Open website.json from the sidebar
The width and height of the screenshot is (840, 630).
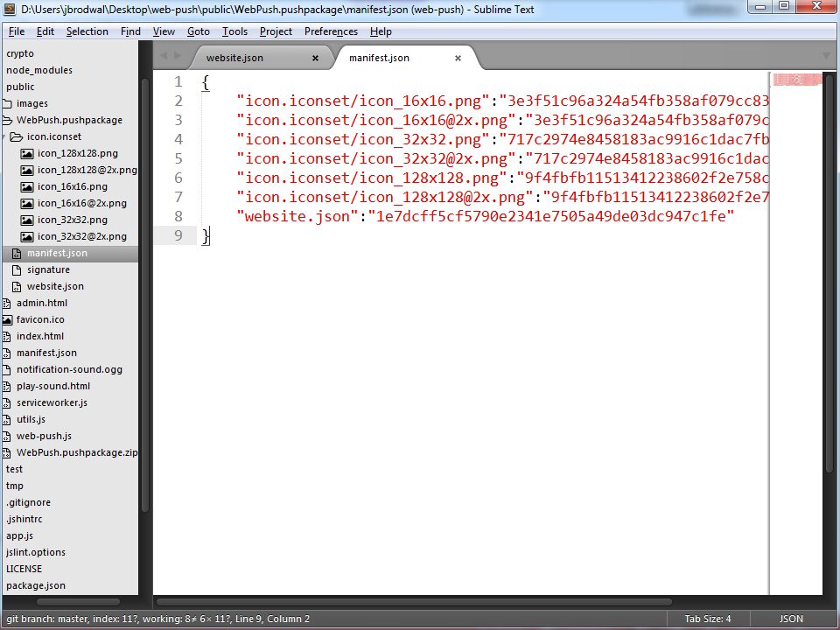click(x=55, y=286)
